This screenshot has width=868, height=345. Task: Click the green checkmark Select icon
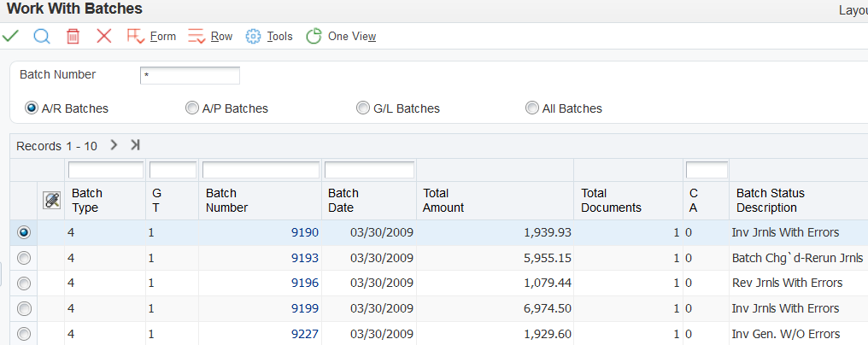tap(11, 36)
